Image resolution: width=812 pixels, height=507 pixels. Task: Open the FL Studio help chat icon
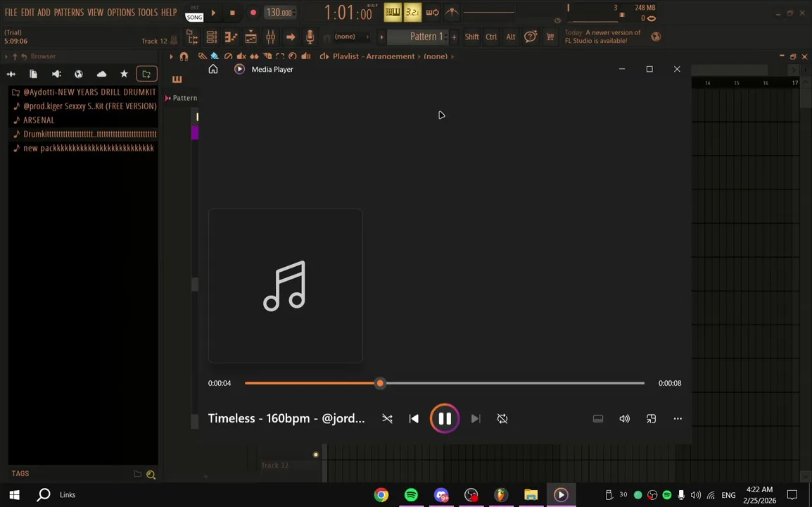[x=531, y=37]
